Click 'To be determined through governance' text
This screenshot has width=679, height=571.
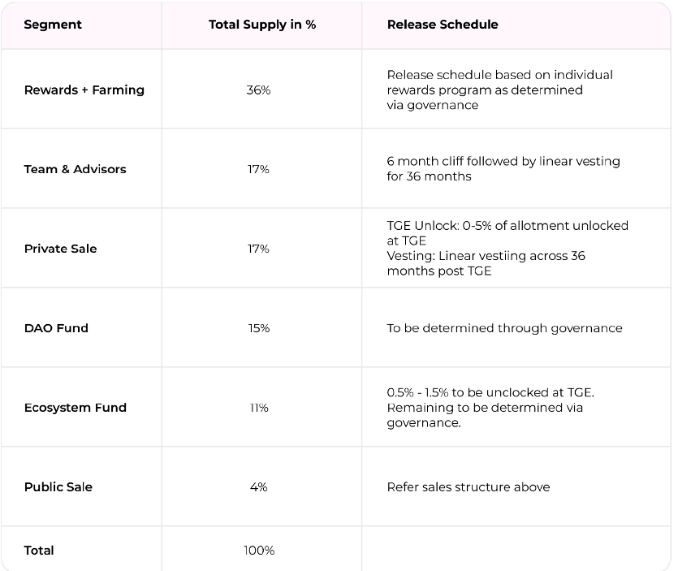504,329
